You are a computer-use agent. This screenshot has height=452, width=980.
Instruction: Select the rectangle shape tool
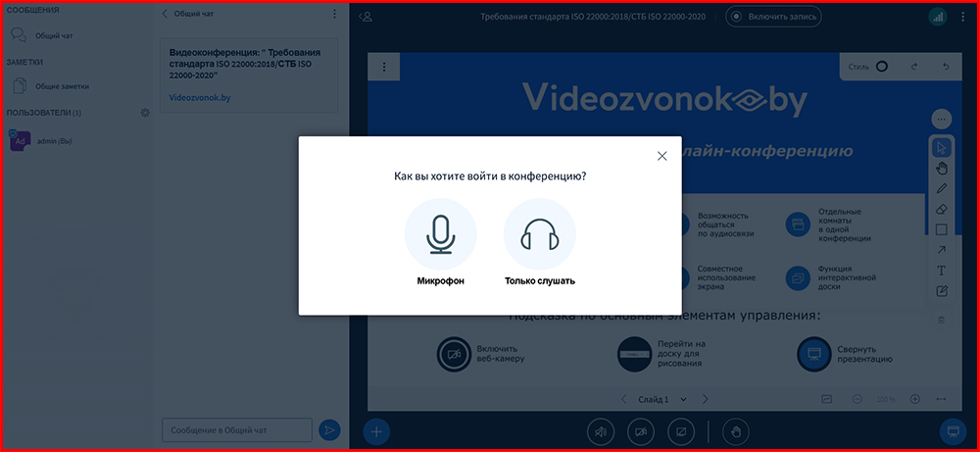[942, 229]
